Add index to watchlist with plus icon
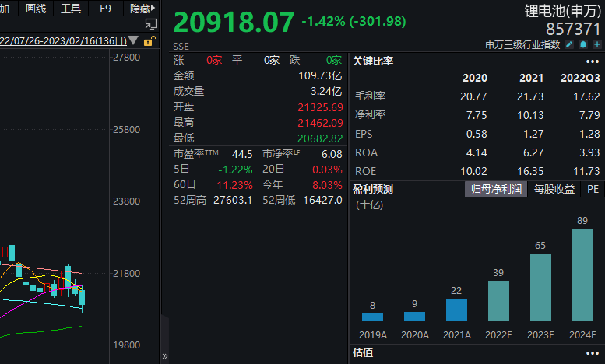 [597, 45]
